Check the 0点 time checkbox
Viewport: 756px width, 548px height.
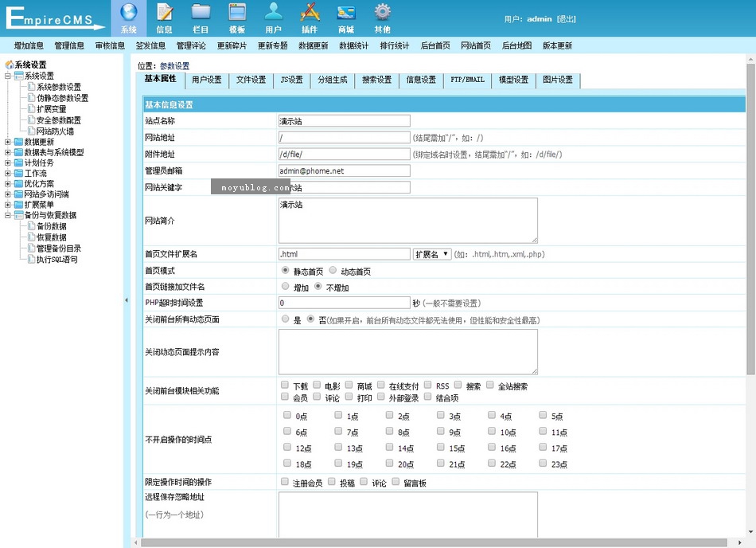(287, 415)
